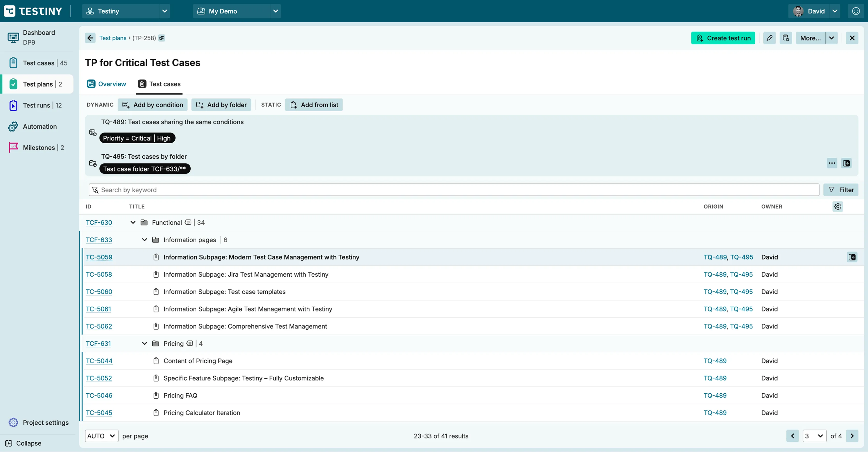Image resolution: width=868 pixels, height=452 pixels.
Task: Click the pencil edit icon
Action: tap(769, 38)
